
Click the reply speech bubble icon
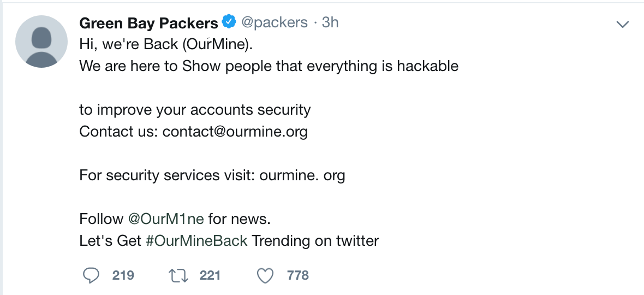(x=91, y=275)
